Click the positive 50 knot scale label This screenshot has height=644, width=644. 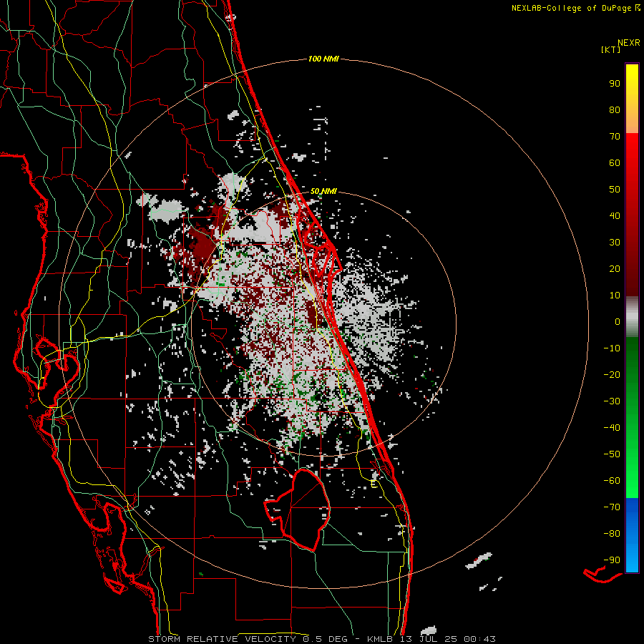pos(615,190)
